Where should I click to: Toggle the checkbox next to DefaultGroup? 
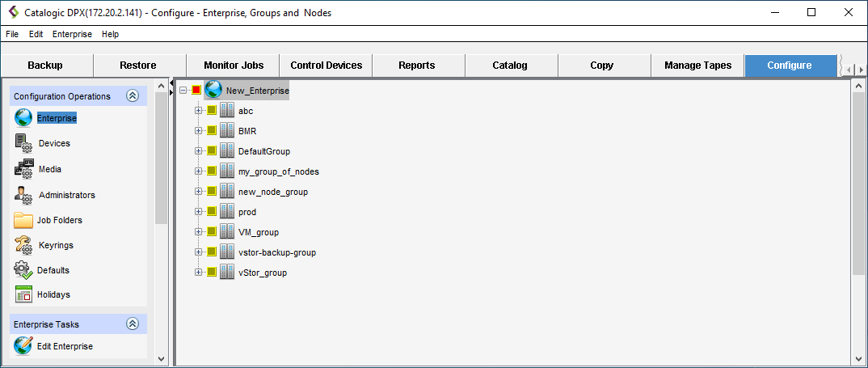pyautogui.click(x=212, y=151)
